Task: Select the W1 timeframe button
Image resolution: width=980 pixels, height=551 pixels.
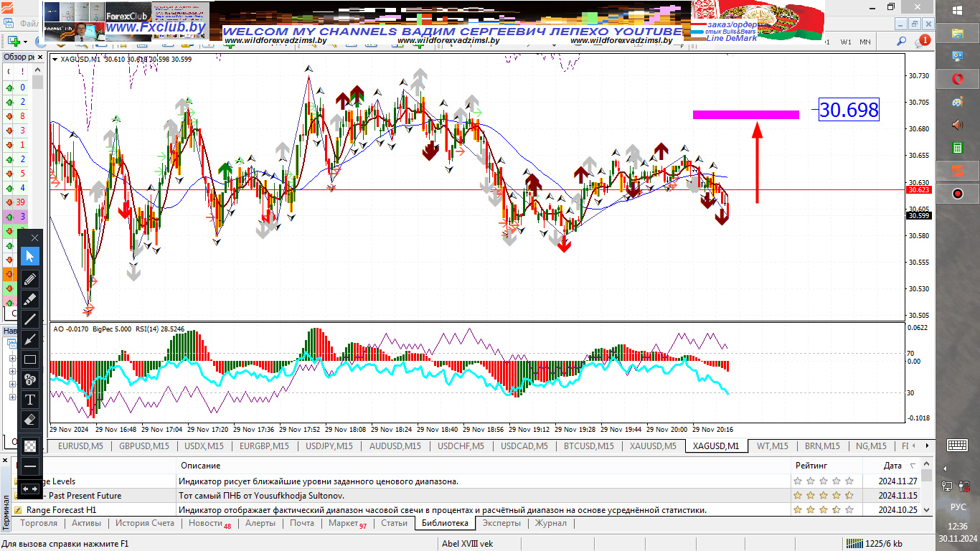Action: click(846, 42)
